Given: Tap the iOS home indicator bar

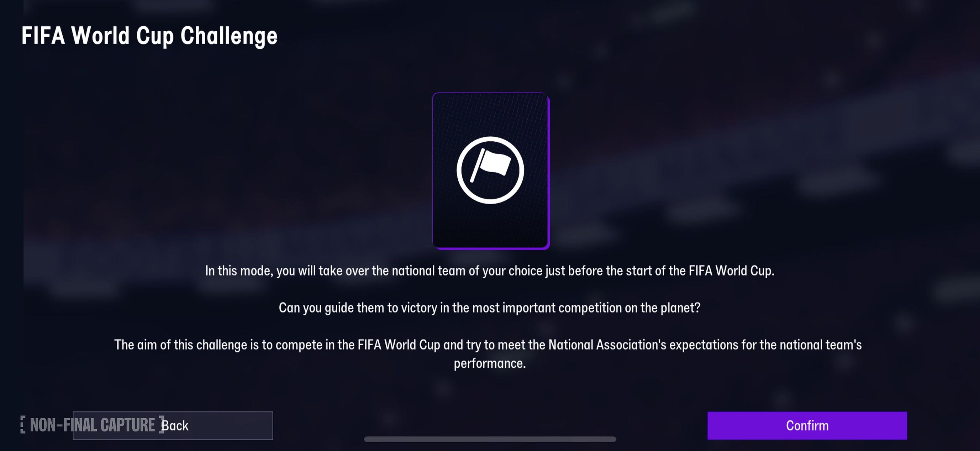Looking at the screenshot, I should [x=490, y=439].
